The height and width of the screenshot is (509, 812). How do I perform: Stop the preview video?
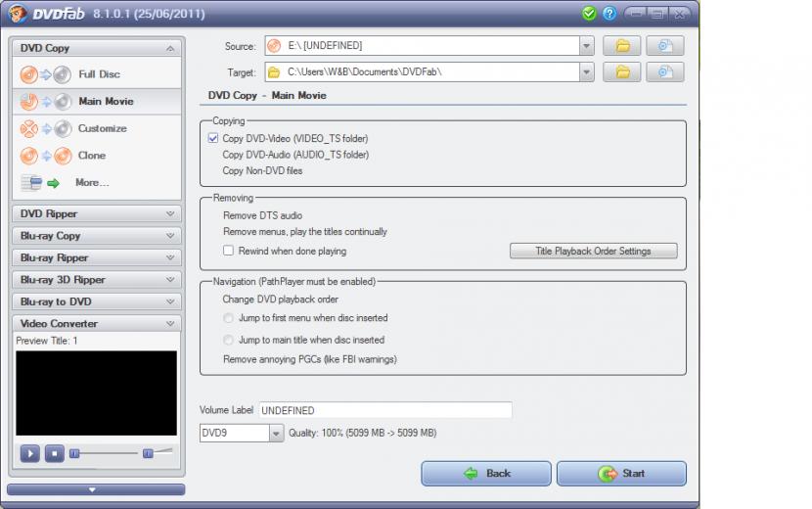[55, 453]
